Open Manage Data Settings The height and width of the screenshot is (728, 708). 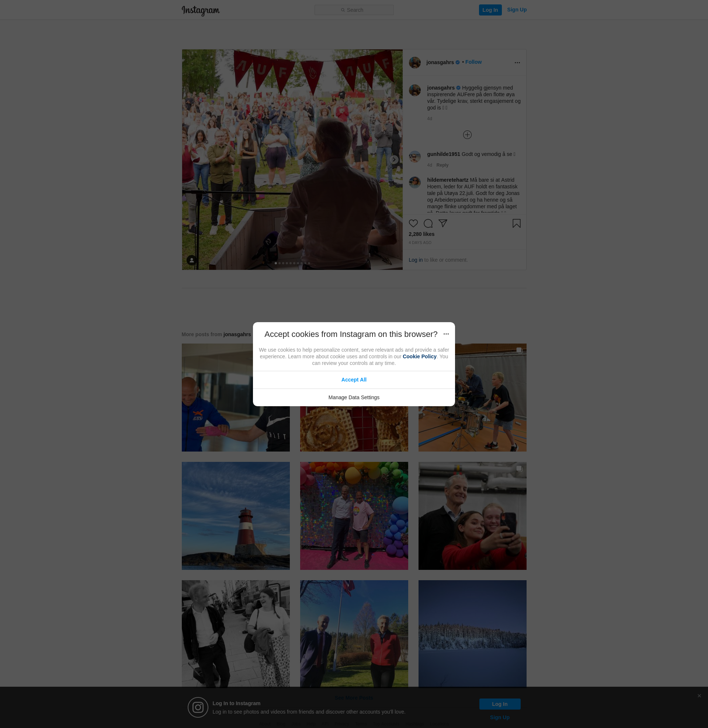(x=354, y=397)
